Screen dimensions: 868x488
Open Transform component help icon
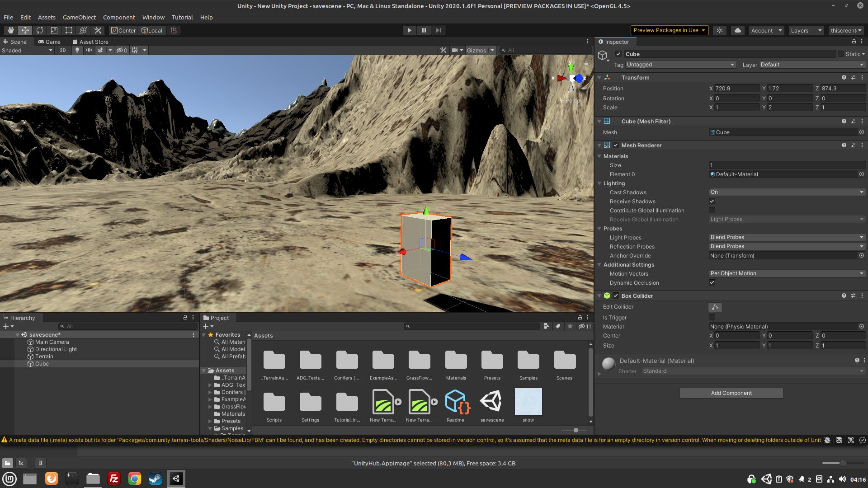(844, 77)
